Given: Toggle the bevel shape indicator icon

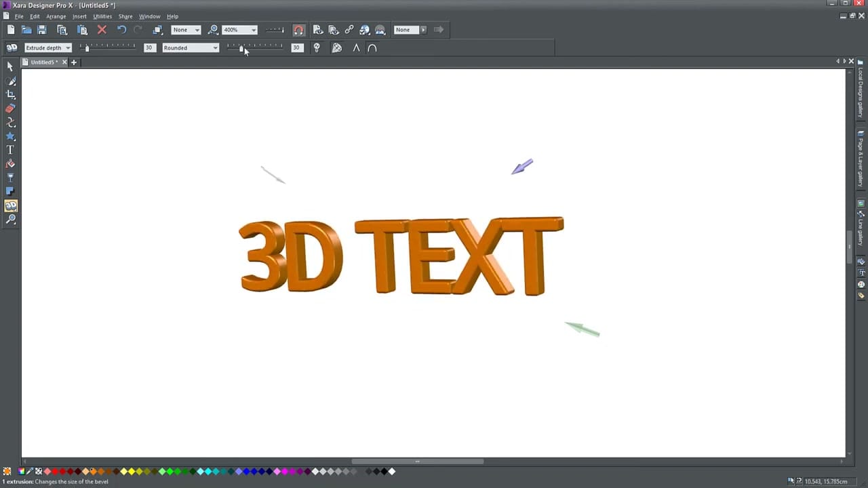Looking at the screenshot, I should coord(372,47).
